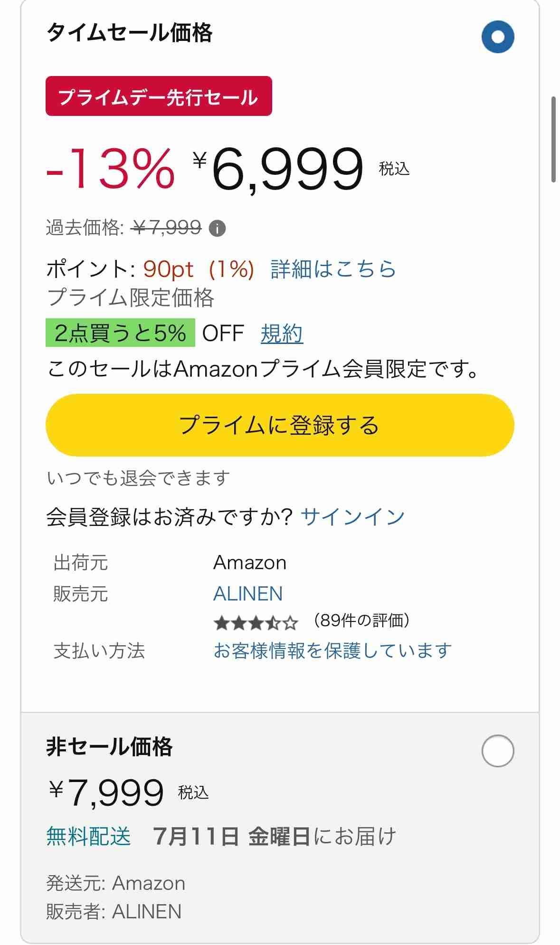Tap the green 2点買うと5% badge

(120, 333)
